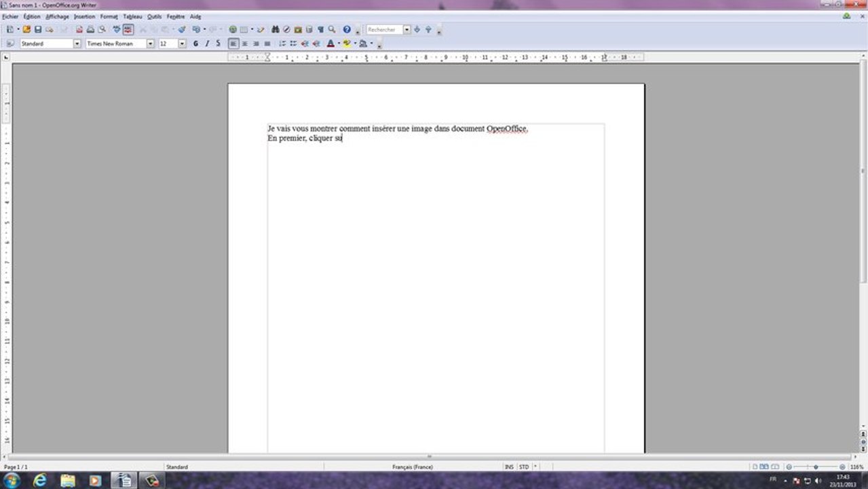868x489 pixels.
Task: Create a new document with the New icon
Action: tap(10, 30)
